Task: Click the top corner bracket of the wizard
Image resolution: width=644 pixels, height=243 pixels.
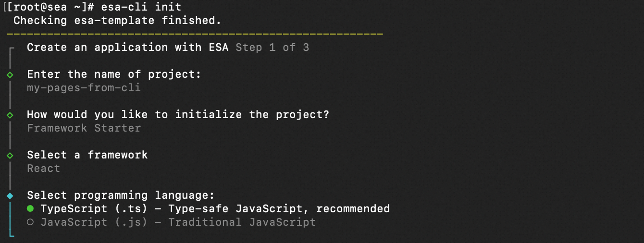Action: coord(12,49)
